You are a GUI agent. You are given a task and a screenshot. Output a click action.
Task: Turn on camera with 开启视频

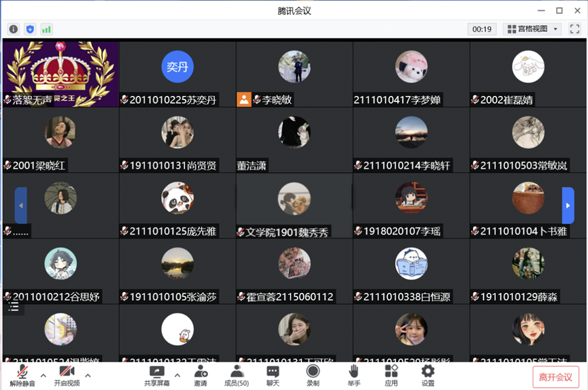(67, 375)
